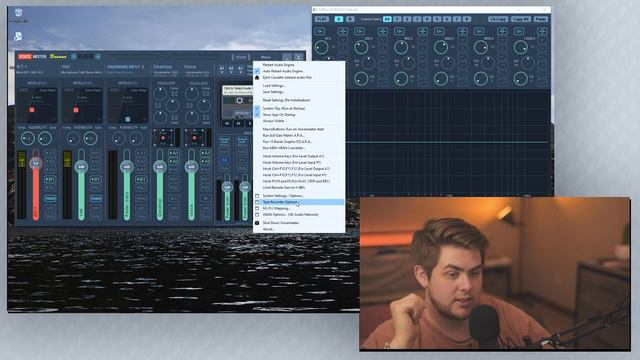Image resolution: width=640 pixels, height=360 pixels.
Task: Click the cassette rewind button in Voicemeeter
Action: (227, 123)
